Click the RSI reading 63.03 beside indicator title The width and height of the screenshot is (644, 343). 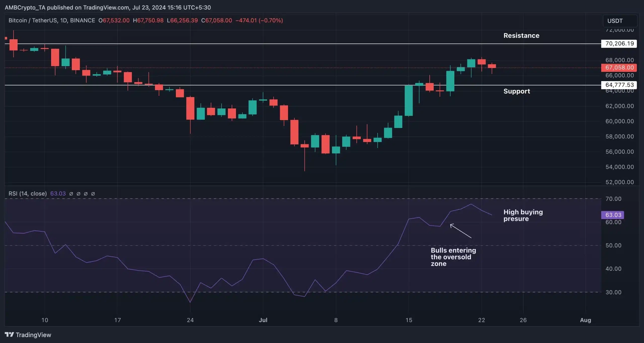(58, 193)
